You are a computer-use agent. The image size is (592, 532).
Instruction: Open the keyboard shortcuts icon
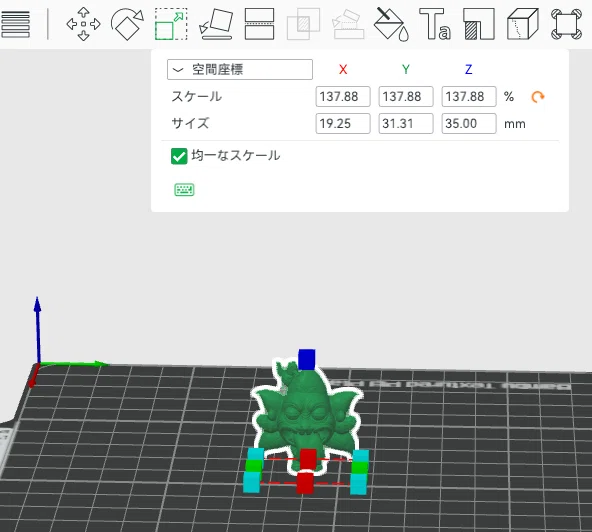point(184,190)
